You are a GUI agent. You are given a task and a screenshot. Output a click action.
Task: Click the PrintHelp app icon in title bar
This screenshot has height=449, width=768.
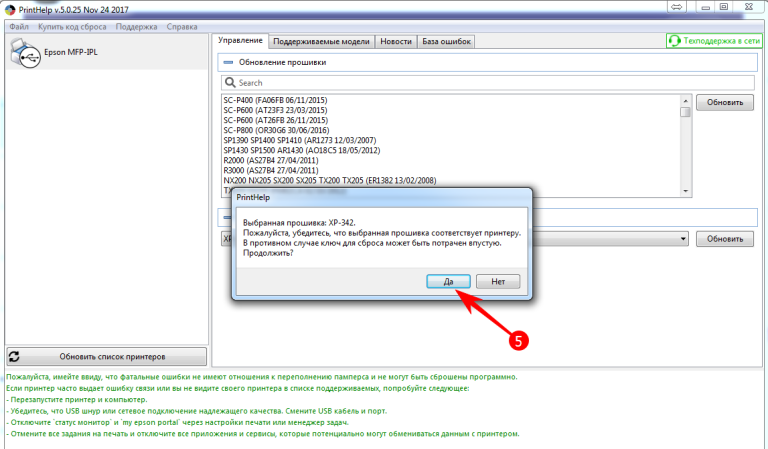pyautogui.click(x=10, y=8)
